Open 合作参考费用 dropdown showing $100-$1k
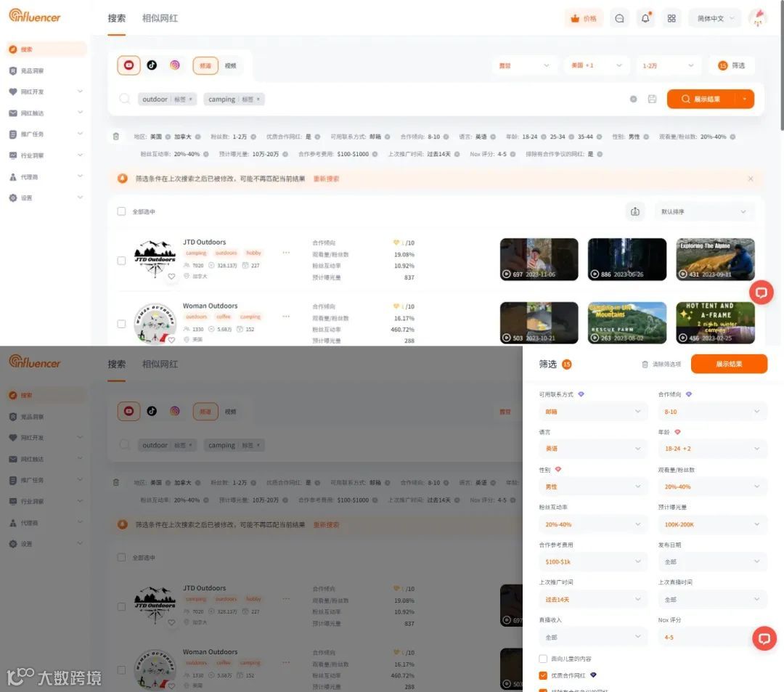The image size is (784, 692). tap(592, 561)
